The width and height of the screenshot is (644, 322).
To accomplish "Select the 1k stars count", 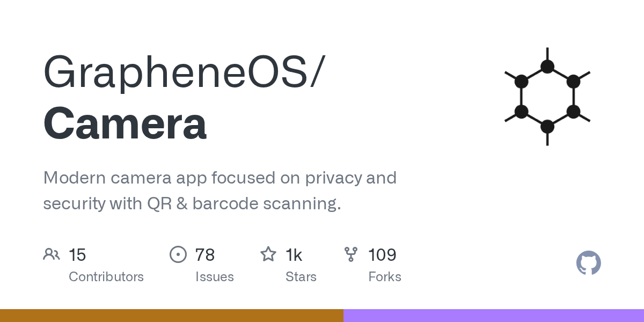I will coord(294,255).
